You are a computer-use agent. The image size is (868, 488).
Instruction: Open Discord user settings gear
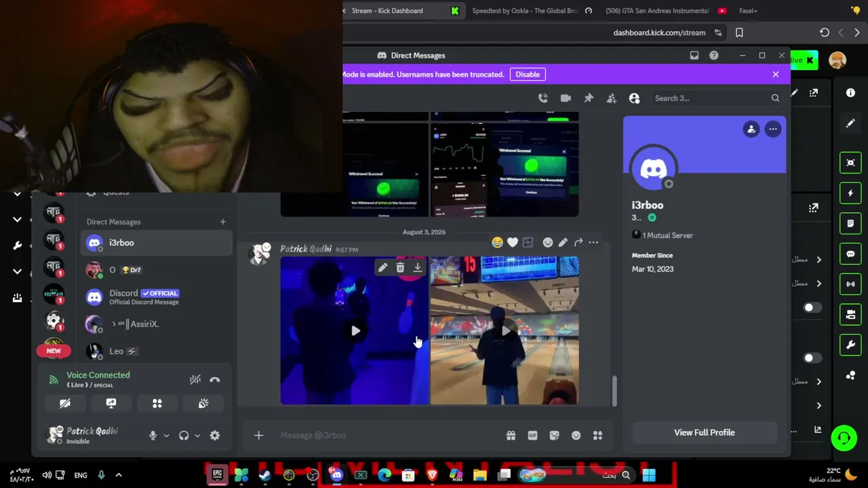pyautogui.click(x=215, y=436)
